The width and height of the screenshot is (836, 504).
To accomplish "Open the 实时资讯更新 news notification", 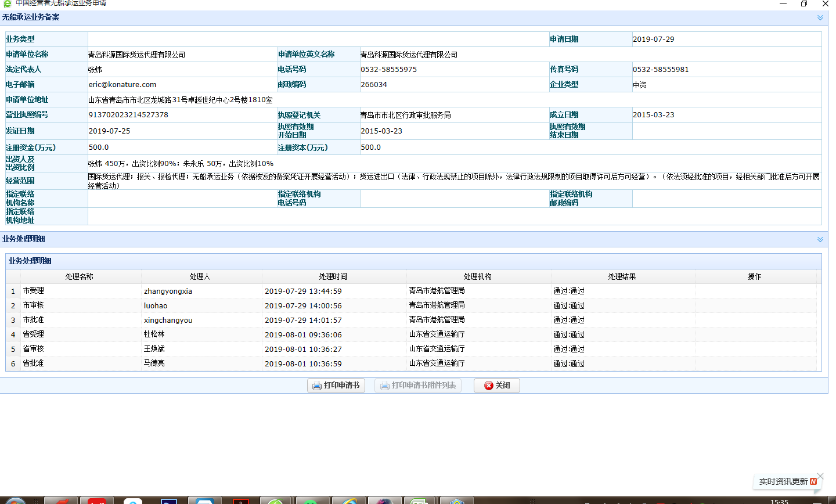I will point(783,481).
